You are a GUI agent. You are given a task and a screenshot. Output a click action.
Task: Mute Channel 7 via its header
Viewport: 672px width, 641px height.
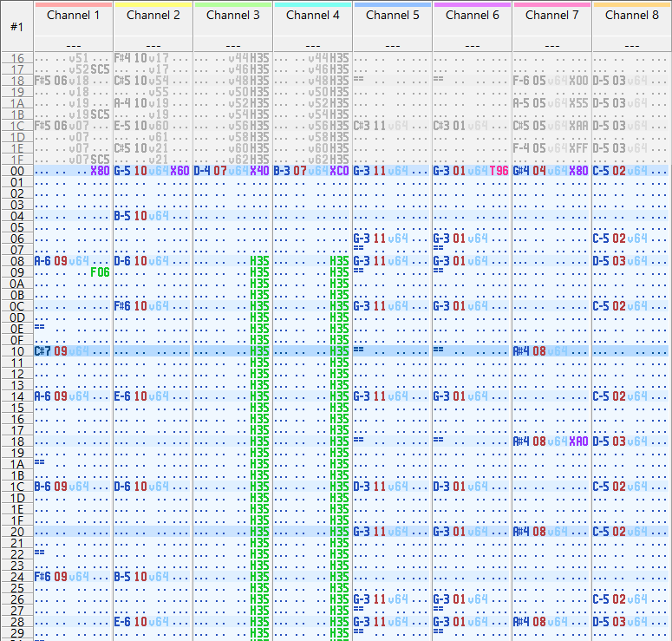tap(551, 15)
